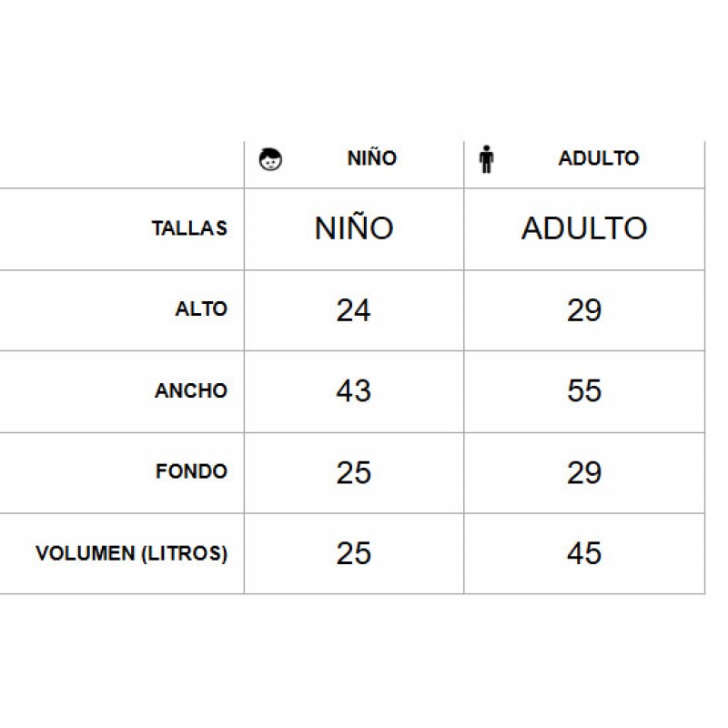728x728 pixels.
Task: Click the ANCHO value 55
Action: (x=584, y=391)
